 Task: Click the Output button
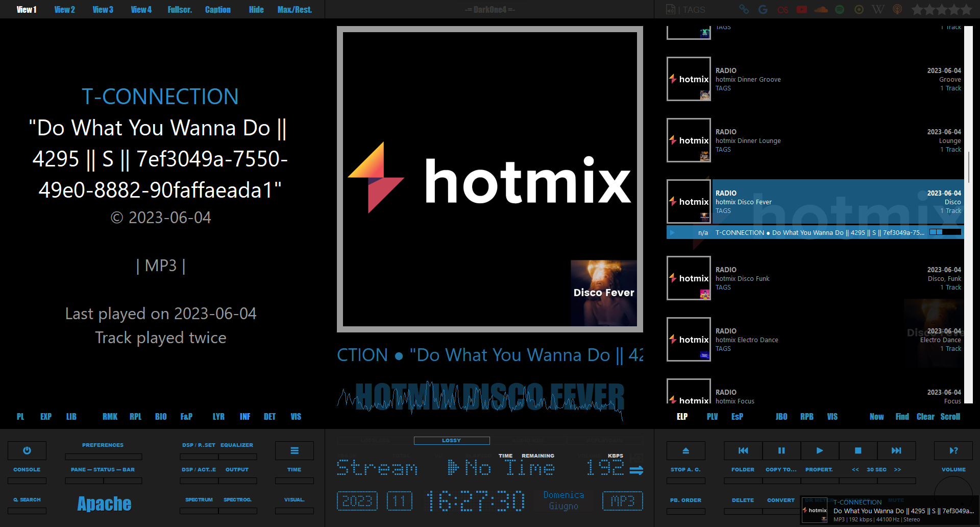(237, 469)
